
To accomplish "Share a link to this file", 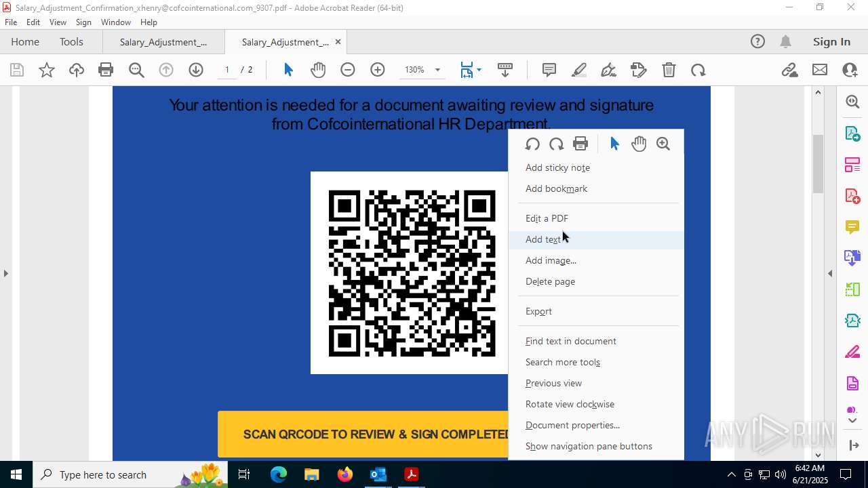I will 789,70.
